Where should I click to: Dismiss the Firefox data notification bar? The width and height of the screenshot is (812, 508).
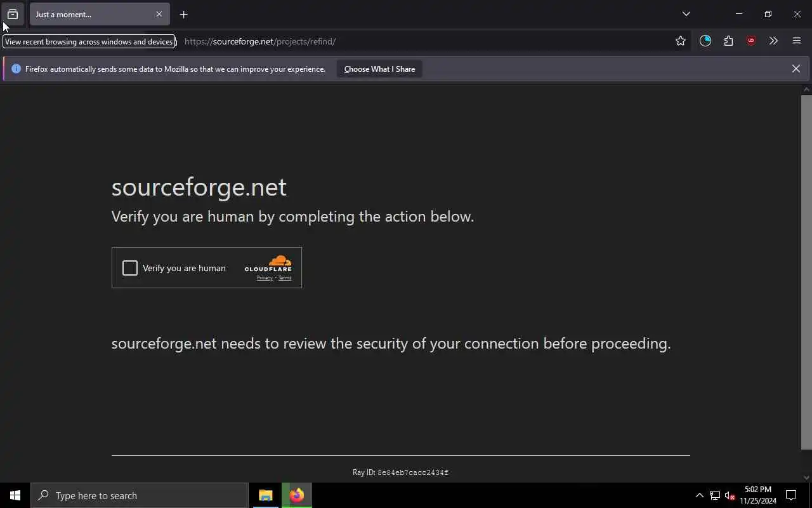tap(796, 69)
